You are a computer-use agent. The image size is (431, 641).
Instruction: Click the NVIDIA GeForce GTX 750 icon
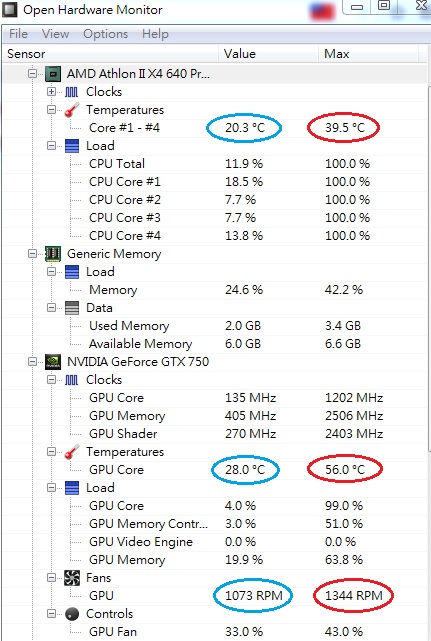coord(53,362)
